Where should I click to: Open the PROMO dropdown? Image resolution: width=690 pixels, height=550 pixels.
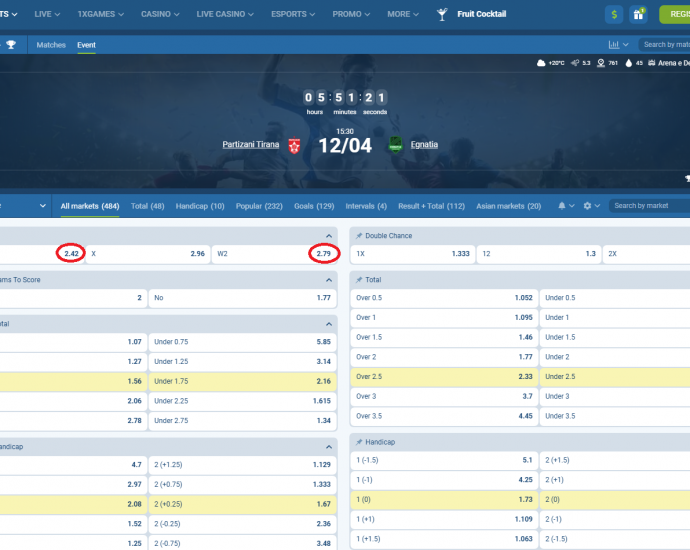pos(351,14)
